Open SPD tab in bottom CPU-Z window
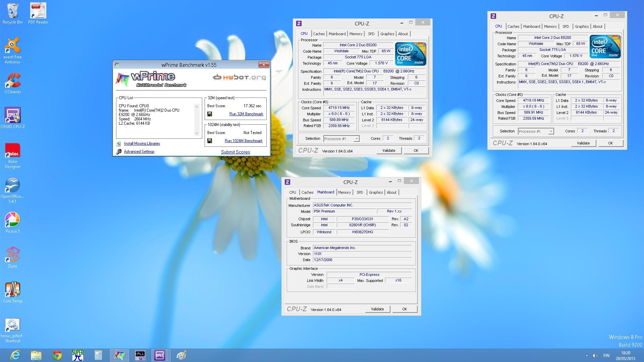 point(360,192)
